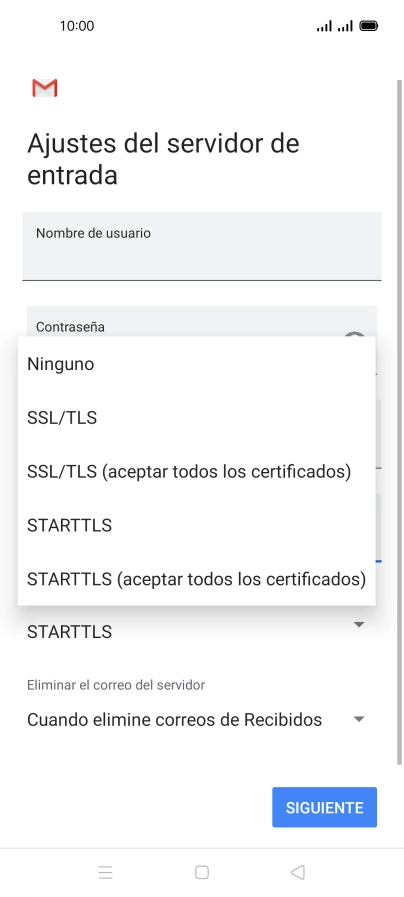This screenshot has width=404, height=897.
Task: Tap the battery icon in status bar
Action: click(x=369, y=26)
